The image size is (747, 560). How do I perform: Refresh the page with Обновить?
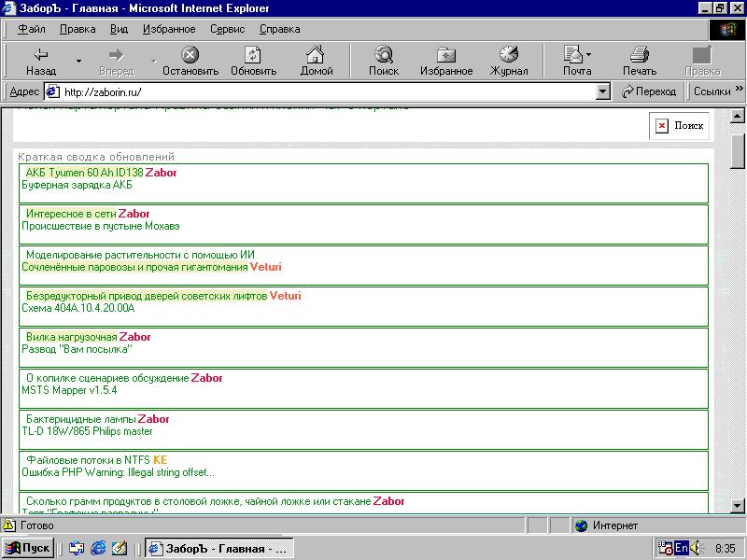point(253,62)
